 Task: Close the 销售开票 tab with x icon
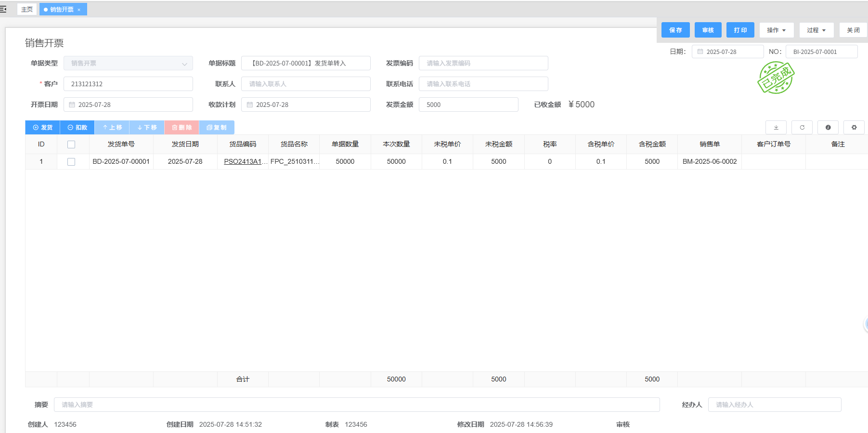coord(79,10)
